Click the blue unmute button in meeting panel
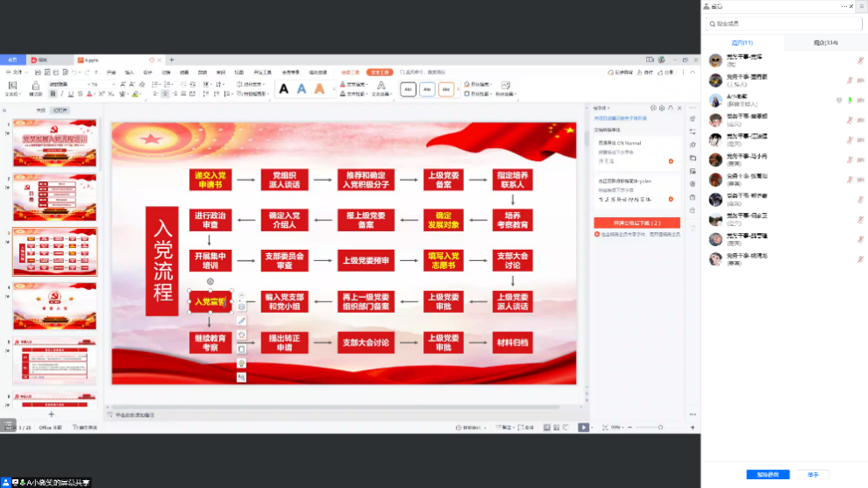The height and width of the screenshot is (488, 868). [768, 474]
